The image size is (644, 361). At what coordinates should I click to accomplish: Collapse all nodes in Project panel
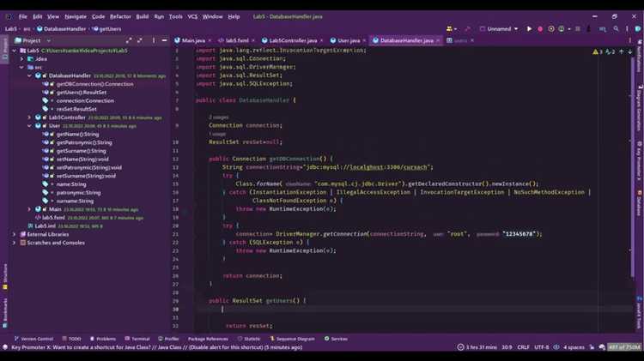coord(140,40)
